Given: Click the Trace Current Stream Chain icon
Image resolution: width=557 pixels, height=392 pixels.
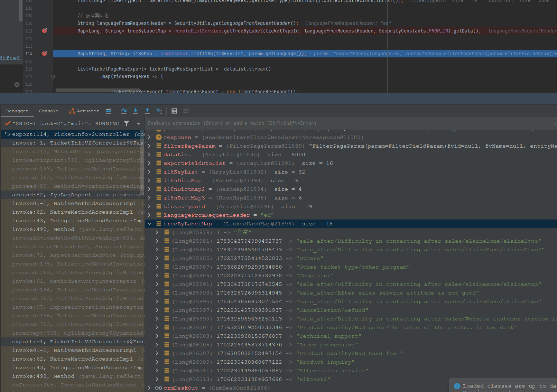Looking at the screenshot, I should 186,111.
